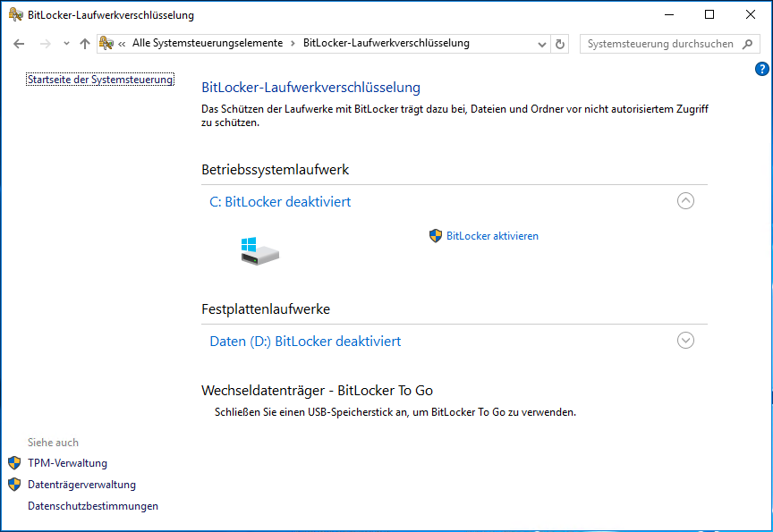Click the BitLocker aktivieren link

pyautogui.click(x=492, y=236)
